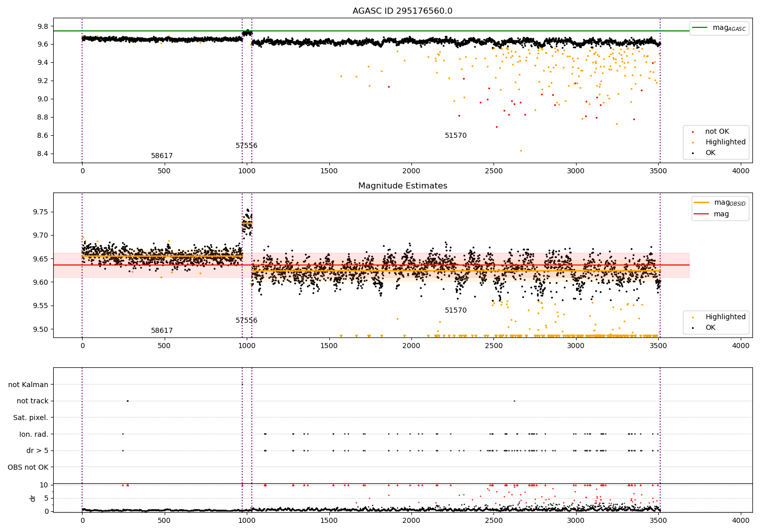Screen dimensions: 760x532
Task: Click the 10 tick on the dr axis
Action: click(x=44, y=485)
